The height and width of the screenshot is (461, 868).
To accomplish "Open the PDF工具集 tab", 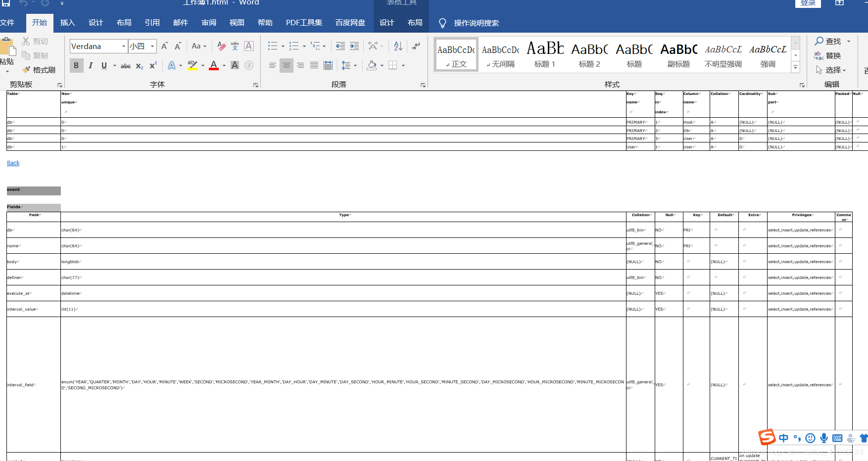I will click(304, 23).
